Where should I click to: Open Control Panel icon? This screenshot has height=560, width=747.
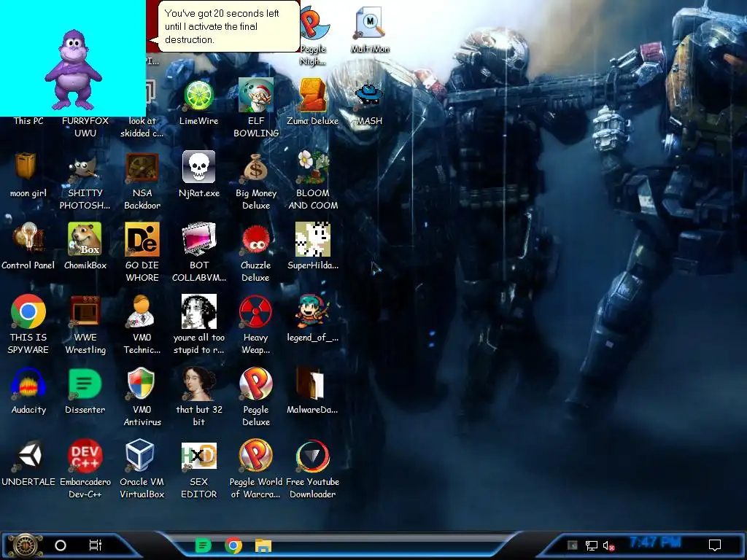click(28, 239)
